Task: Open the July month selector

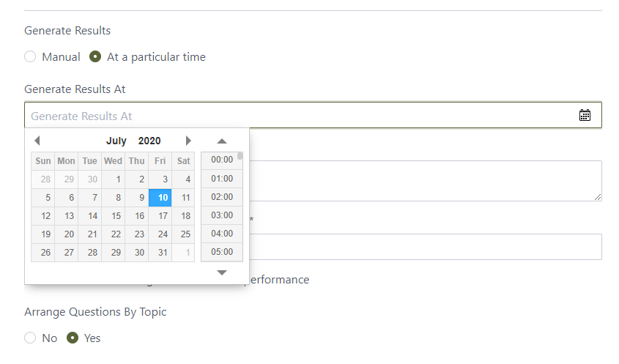Action: click(x=116, y=141)
